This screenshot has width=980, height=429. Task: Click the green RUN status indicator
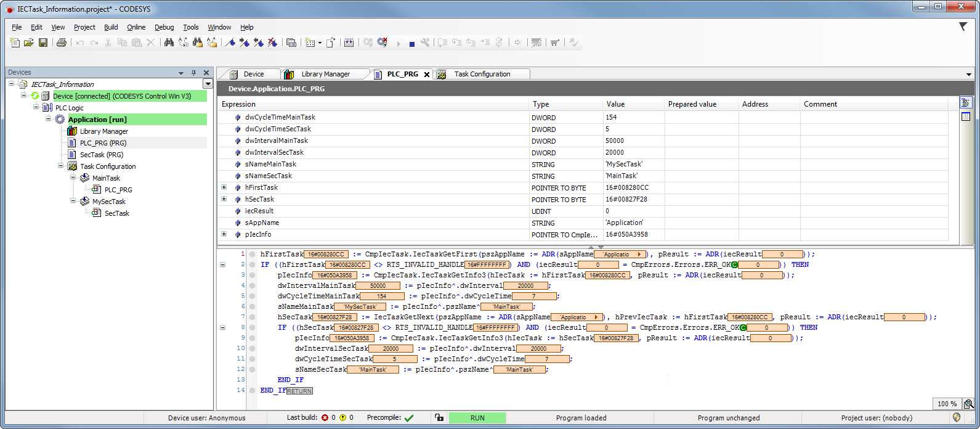(477, 418)
